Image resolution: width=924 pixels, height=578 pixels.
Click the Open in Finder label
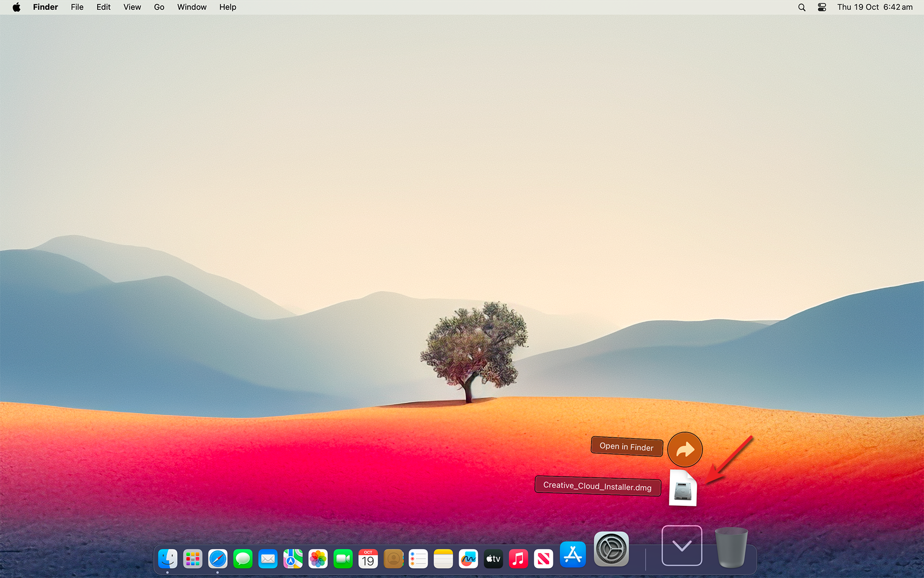coord(627,447)
